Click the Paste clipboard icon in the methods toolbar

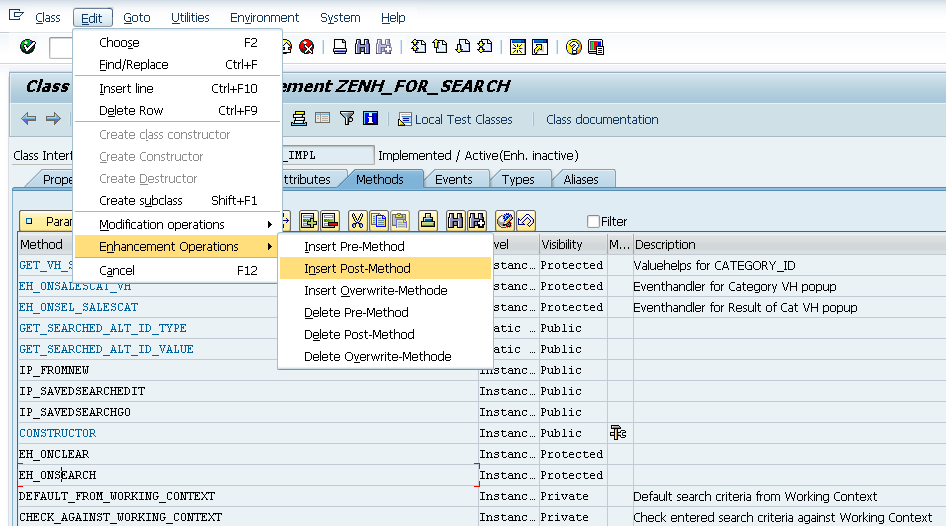(x=399, y=221)
